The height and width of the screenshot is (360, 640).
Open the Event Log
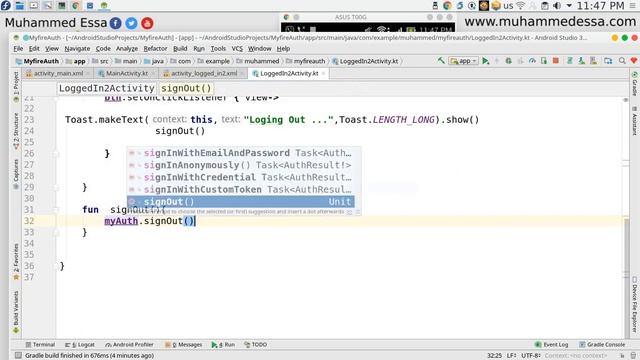pyautogui.click(x=552, y=344)
